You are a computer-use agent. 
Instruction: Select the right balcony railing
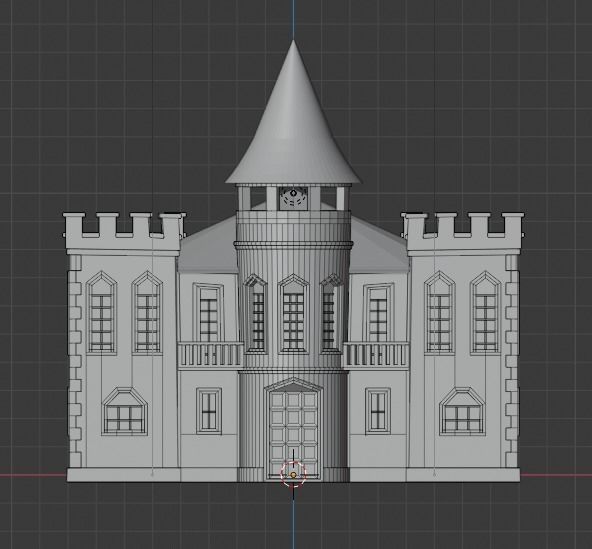tap(376, 355)
